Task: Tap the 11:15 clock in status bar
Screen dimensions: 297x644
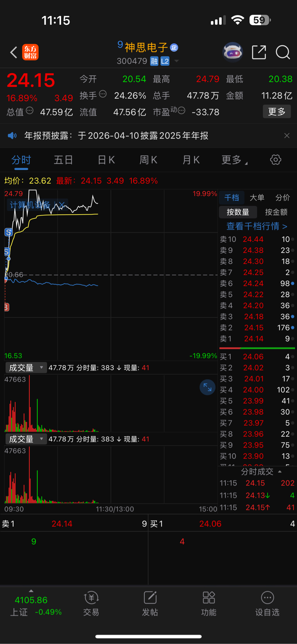Action: click(x=56, y=20)
